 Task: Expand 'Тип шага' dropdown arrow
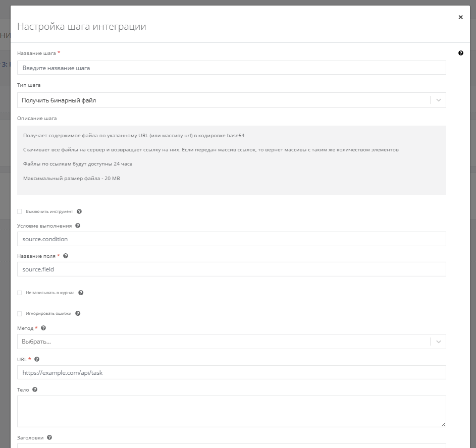pos(438,100)
